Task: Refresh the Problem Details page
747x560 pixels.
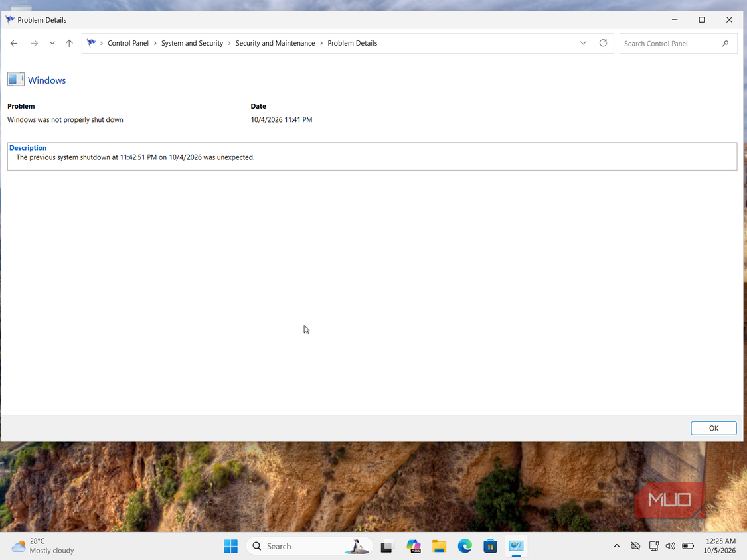Action: click(x=603, y=43)
